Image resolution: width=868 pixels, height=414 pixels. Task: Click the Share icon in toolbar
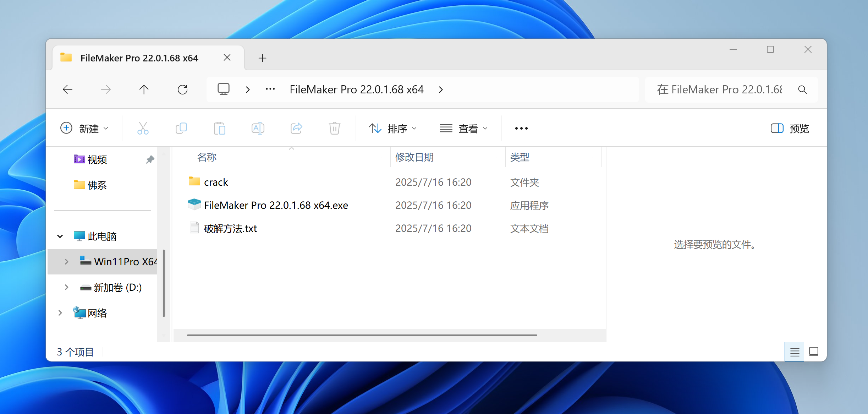(296, 128)
